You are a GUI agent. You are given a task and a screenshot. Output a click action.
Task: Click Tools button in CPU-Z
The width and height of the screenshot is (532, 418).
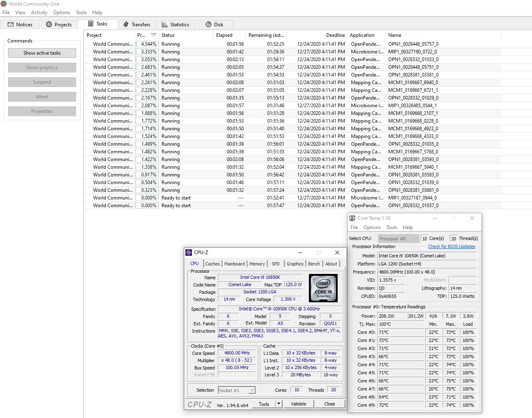pyautogui.click(x=264, y=404)
